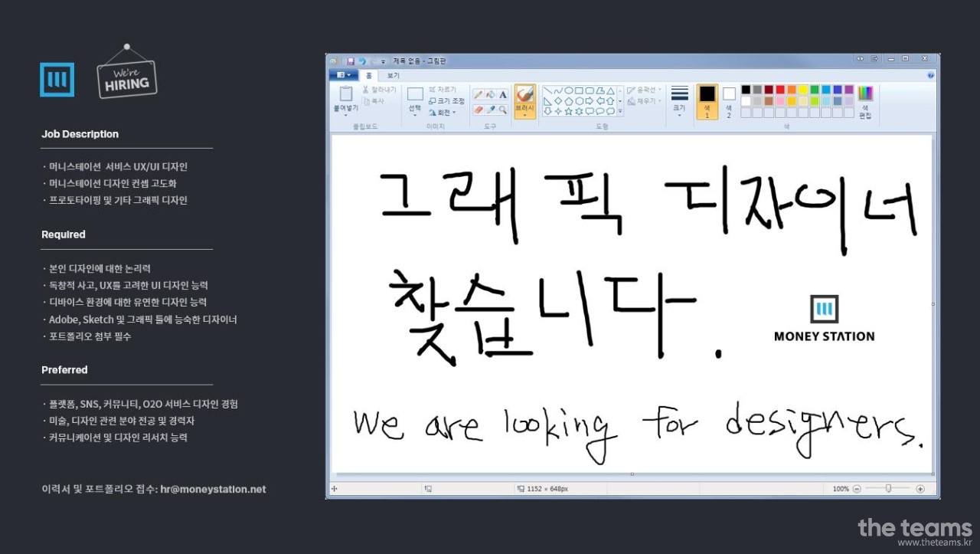Switch to the View (보기) ribbon tab

(393, 76)
